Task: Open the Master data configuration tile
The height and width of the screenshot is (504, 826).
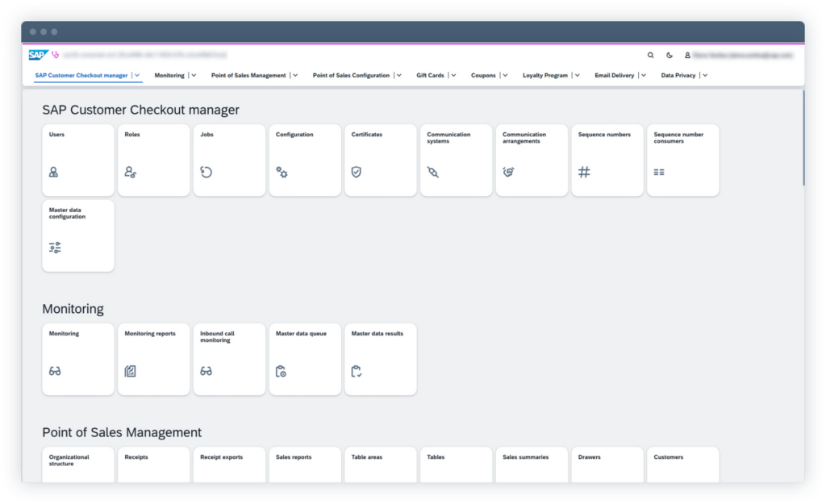Action: [78, 235]
